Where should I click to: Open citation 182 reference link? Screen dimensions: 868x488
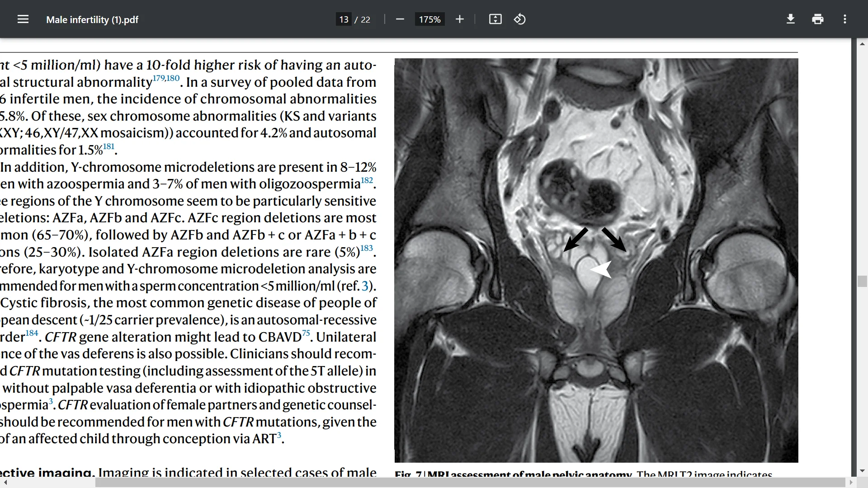pos(367,180)
